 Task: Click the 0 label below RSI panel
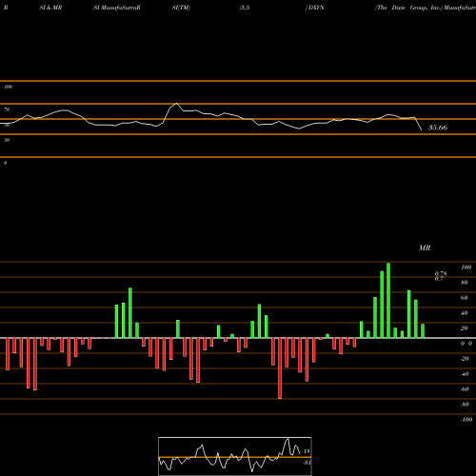(x=5, y=163)
